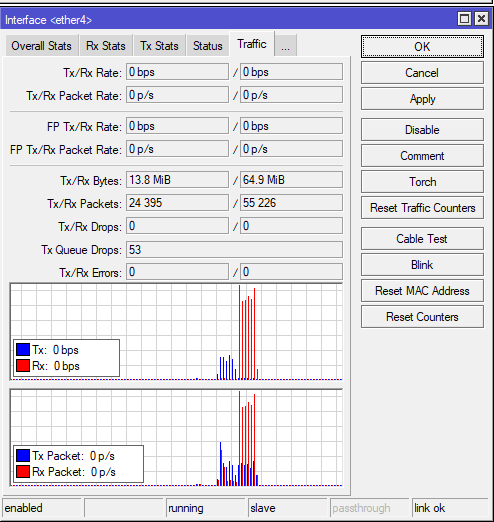Screen dimensions: 494x522
Task: Disable the ether4 interface
Action: click(422, 130)
